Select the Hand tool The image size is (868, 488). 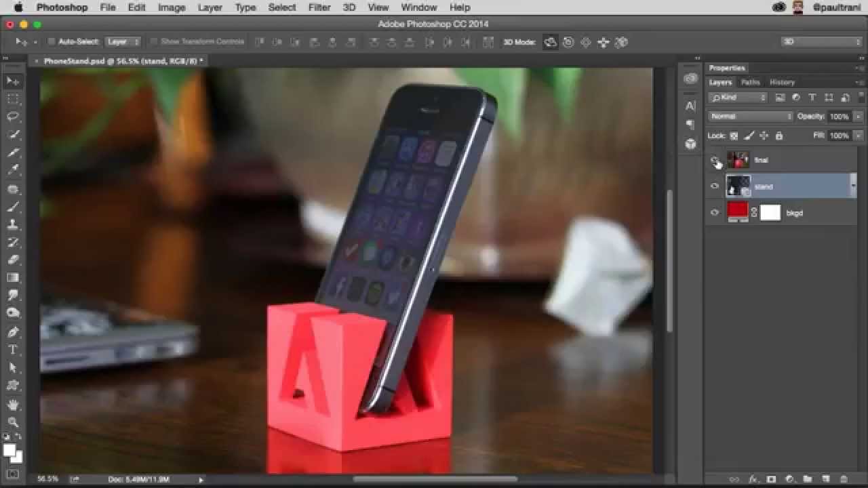[x=13, y=405]
